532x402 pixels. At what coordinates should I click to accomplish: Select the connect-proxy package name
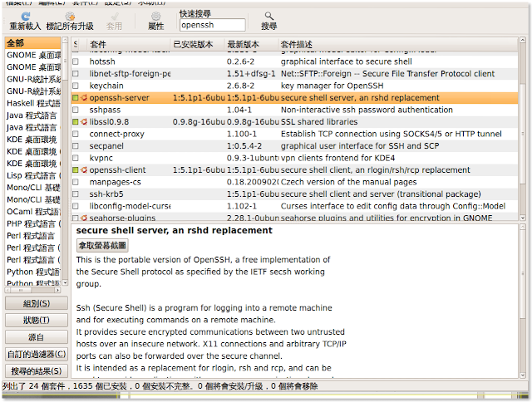pyautogui.click(x=116, y=134)
